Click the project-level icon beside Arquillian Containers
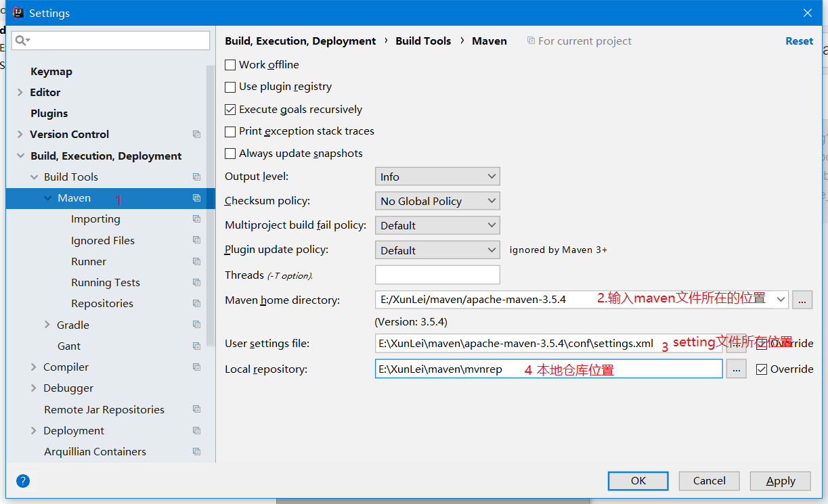Screen dimensions: 828x504 (196, 451)
